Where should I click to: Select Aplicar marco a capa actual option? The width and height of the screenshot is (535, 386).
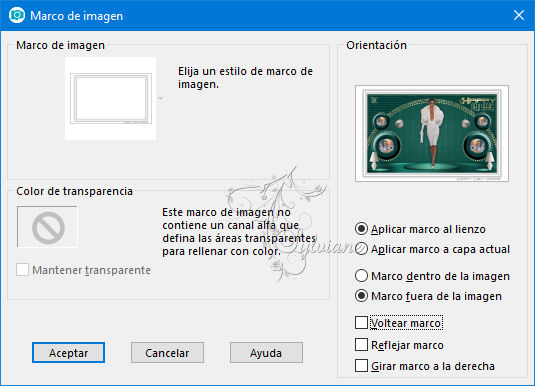[361, 249]
